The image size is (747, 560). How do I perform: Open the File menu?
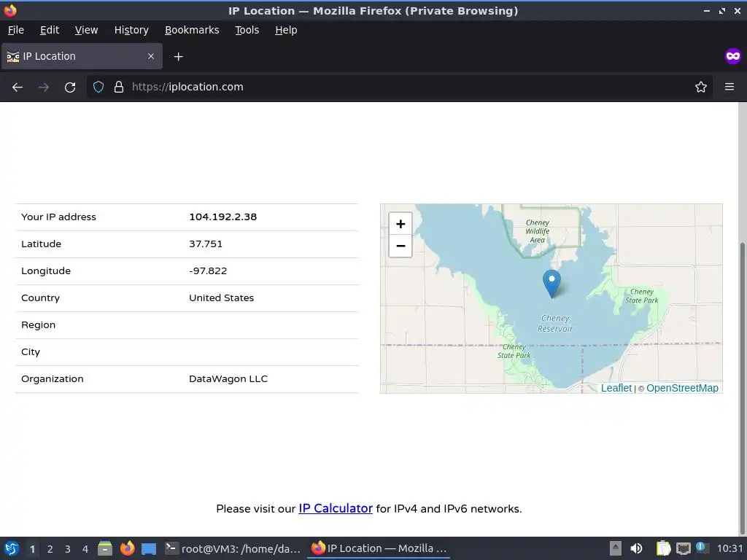click(16, 30)
